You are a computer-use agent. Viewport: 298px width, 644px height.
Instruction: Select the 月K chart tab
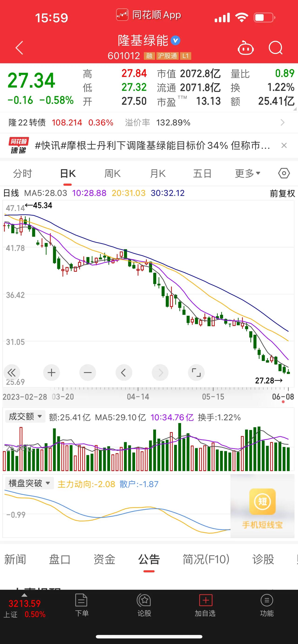[x=158, y=173]
